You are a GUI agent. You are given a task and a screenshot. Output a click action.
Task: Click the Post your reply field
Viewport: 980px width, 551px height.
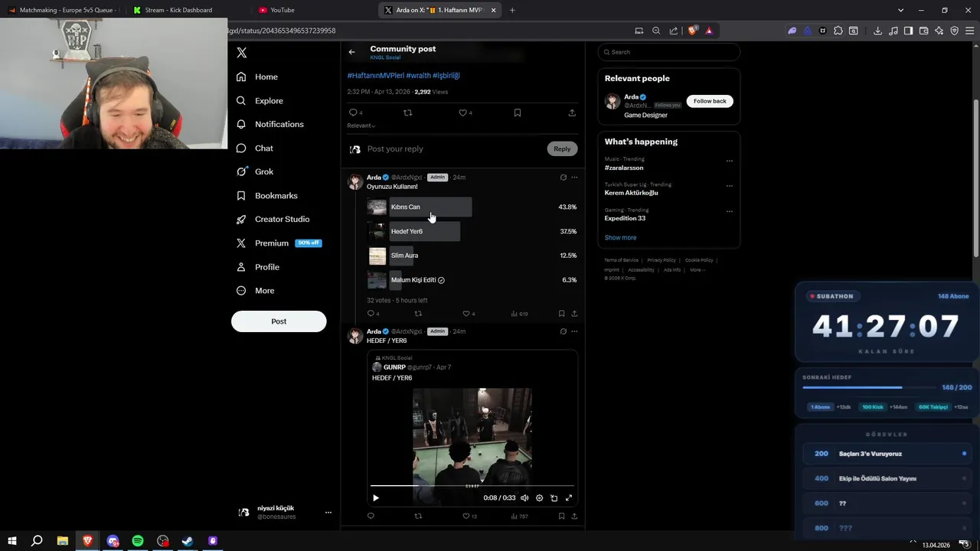[x=452, y=148]
